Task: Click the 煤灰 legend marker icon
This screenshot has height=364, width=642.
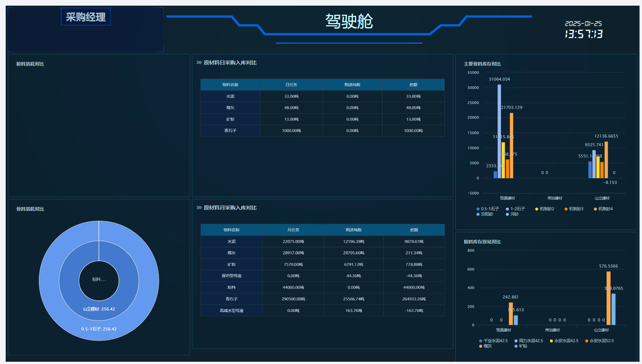Action: pyautogui.click(x=481, y=346)
